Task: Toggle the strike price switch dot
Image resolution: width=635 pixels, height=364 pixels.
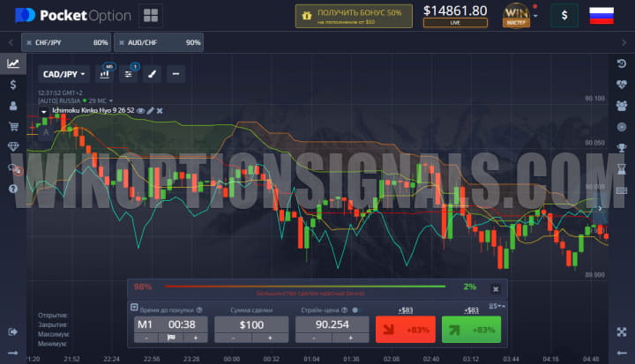Action: click(355, 310)
